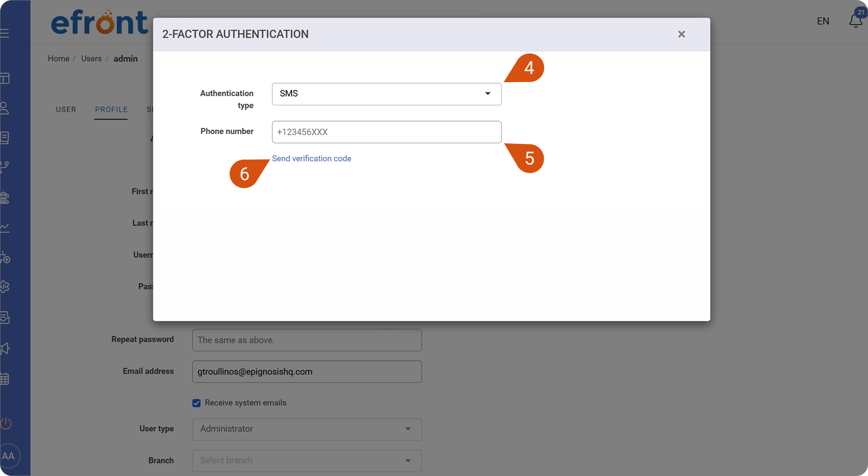The width and height of the screenshot is (868, 476).
Task: Click the Email address label
Action: [148, 371]
